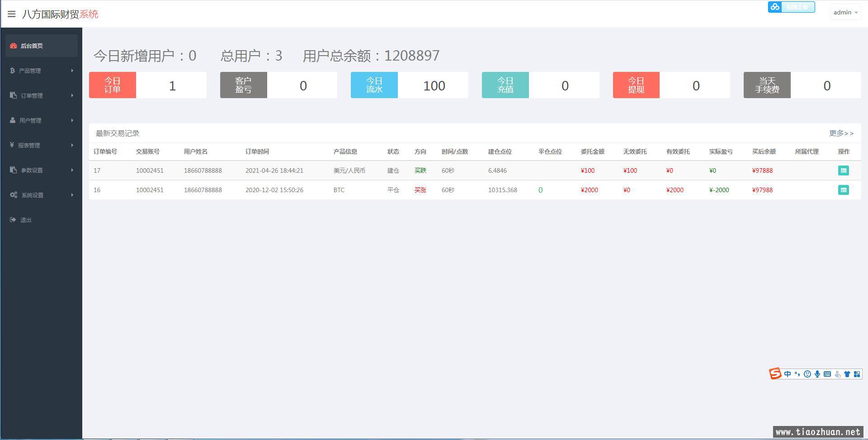The image size is (868, 440).
Task: Click the balance value ¥97988
Action: coord(763,190)
